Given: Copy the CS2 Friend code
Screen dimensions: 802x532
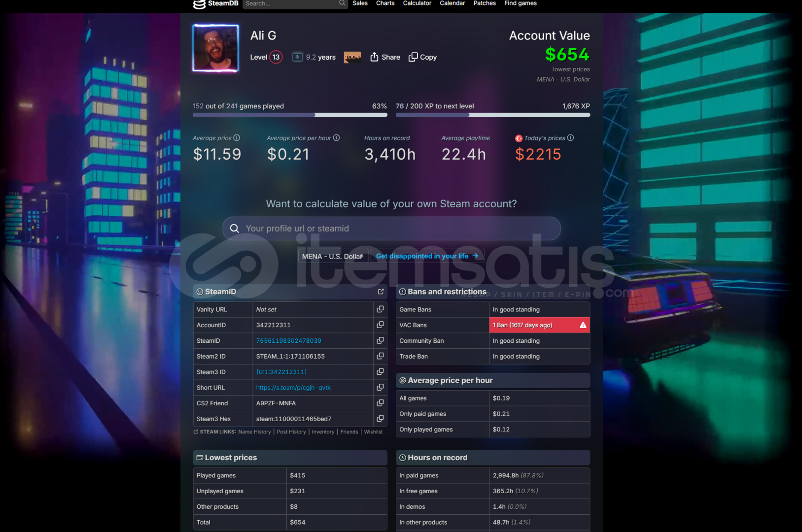Looking at the screenshot, I should (x=380, y=403).
